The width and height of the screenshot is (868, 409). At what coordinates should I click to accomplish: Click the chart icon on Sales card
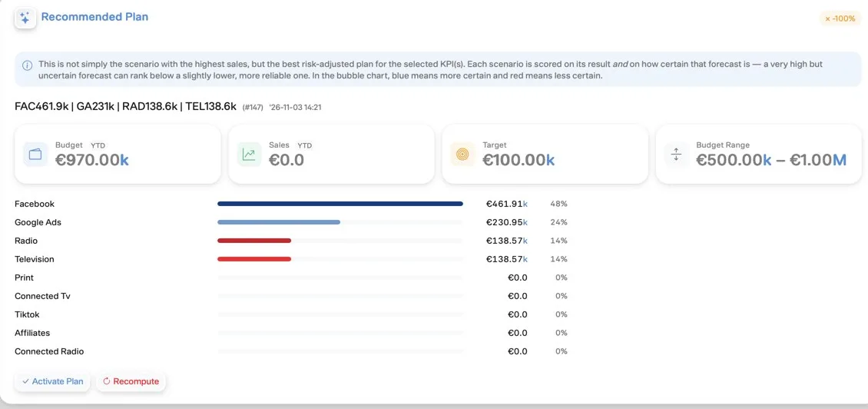249,154
